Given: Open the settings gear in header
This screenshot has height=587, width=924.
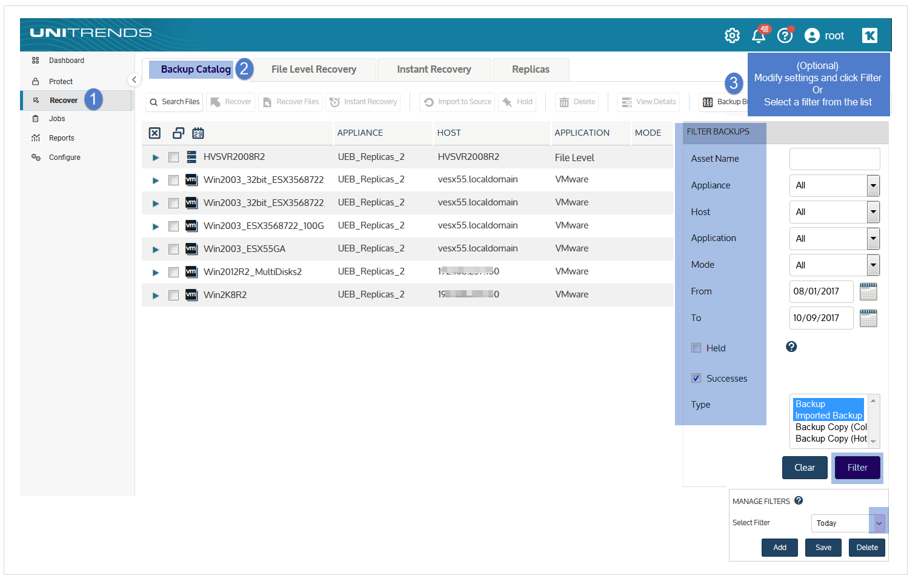Looking at the screenshot, I should tap(732, 36).
